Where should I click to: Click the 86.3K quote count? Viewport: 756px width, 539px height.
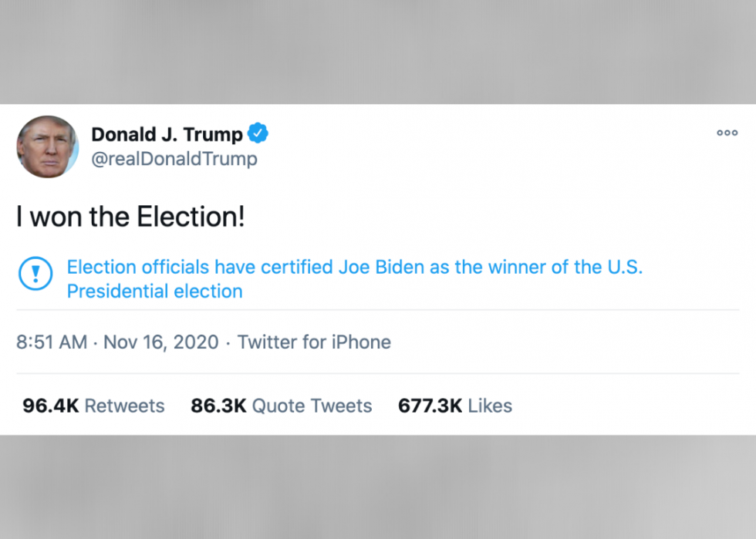[x=219, y=406]
